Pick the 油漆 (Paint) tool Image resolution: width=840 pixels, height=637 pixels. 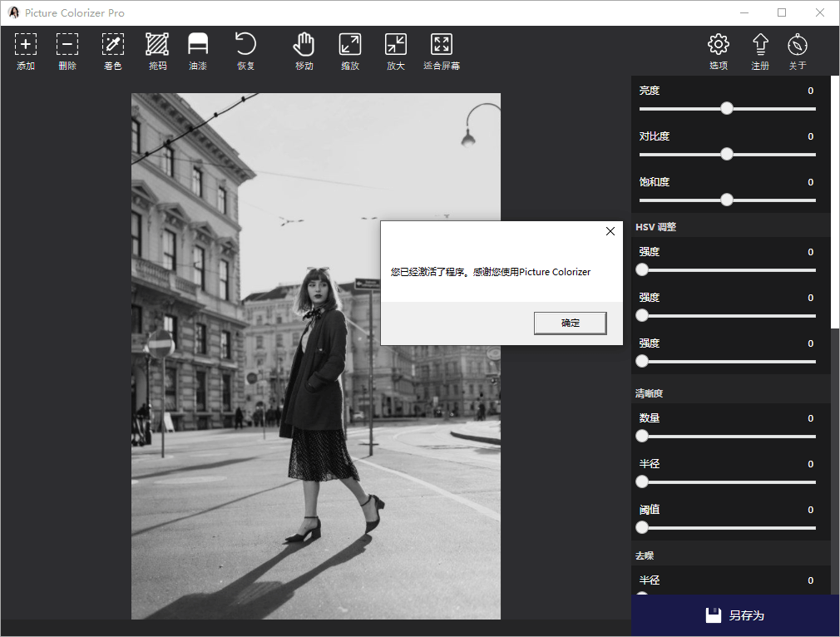[198, 45]
